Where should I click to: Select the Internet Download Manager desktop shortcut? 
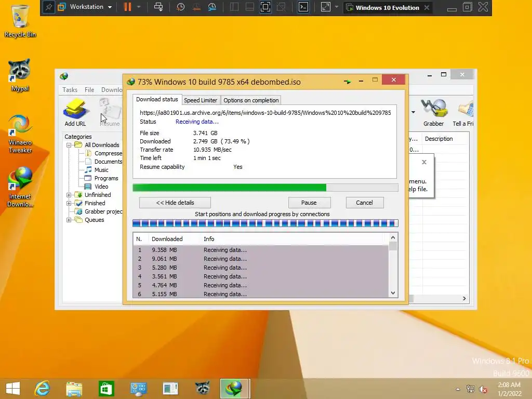[20, 187]
